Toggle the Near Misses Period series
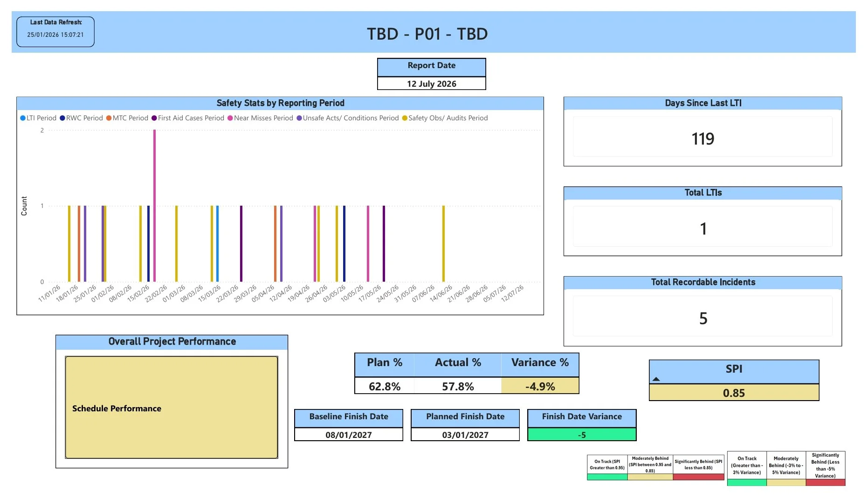The image size is (868, 499). click(229, 118)
